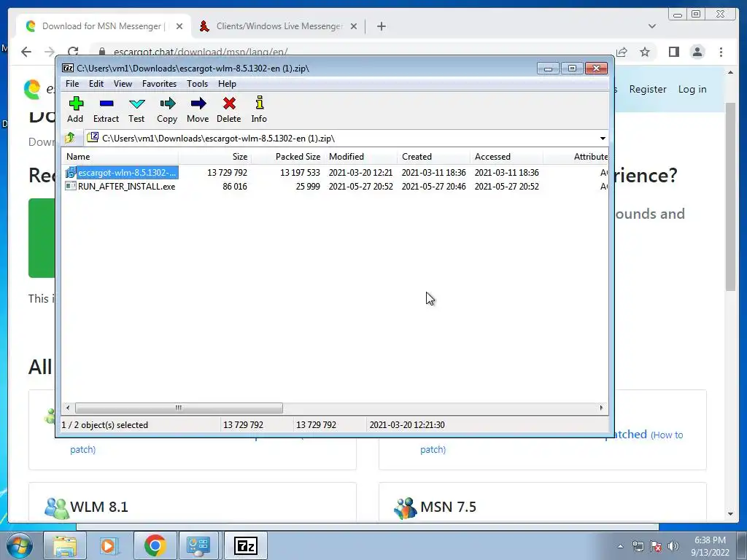Click the horizontal scrollbar thumb in 7-Zip
747x560 pixels.
coord(179,408)
